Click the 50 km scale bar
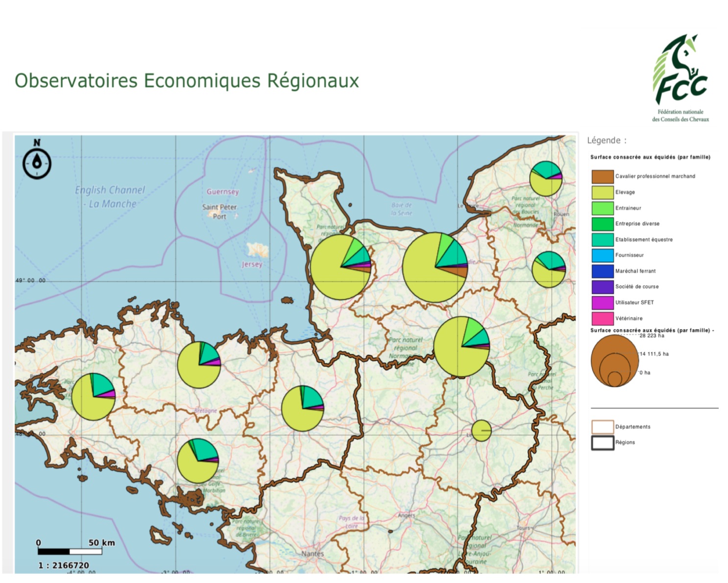This screenshot has height=583, width=728. (x=70, y=552)
